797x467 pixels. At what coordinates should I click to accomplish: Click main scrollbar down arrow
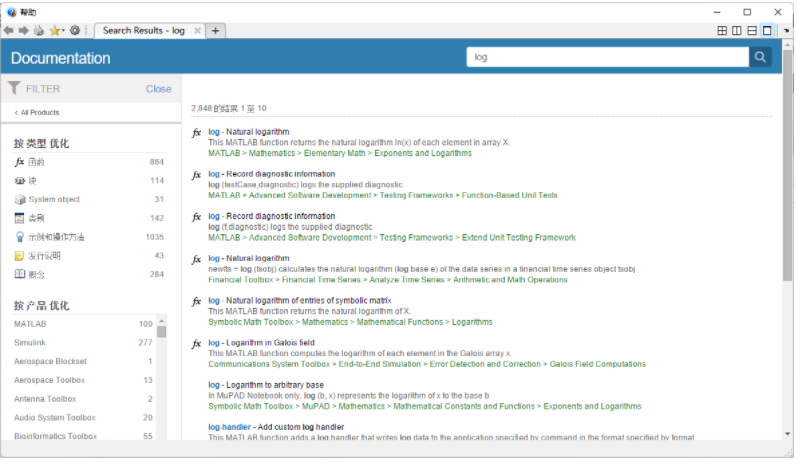(x=787, y=434)
